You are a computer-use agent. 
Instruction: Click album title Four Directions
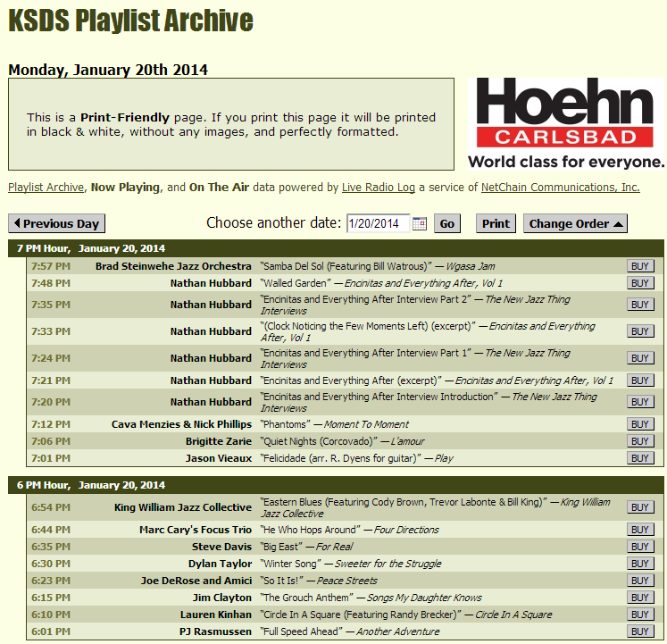(x=406, y=530)
